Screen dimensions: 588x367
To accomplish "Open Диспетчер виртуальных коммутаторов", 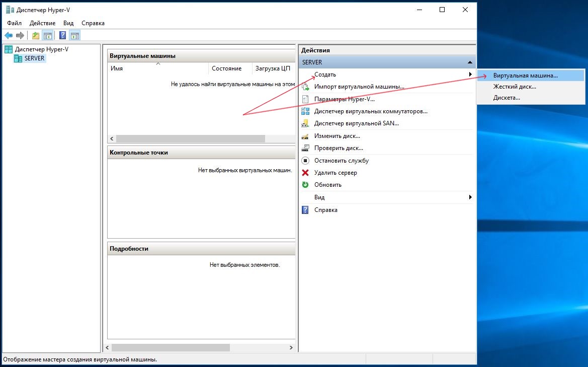I will click(370, 111).
